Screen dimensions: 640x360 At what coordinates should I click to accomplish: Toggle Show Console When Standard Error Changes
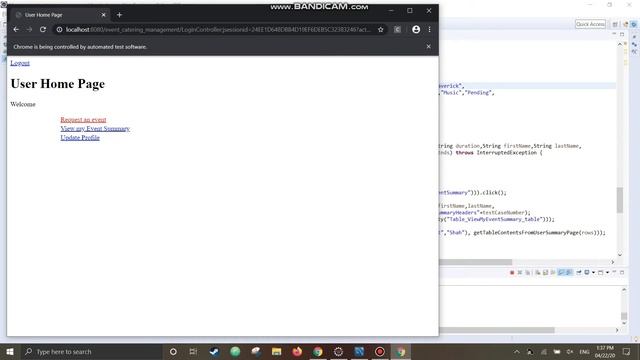coord(569,273)
